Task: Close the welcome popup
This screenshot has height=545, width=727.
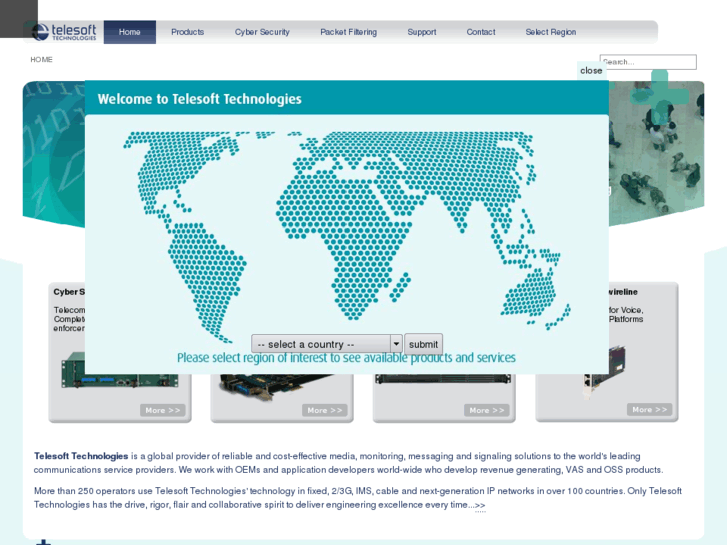Action: point(591,71)
